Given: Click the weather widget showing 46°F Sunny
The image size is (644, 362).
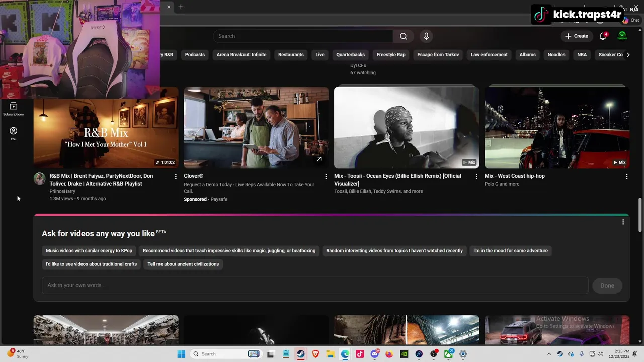Looking at the screenshot, I should point(17,354).
